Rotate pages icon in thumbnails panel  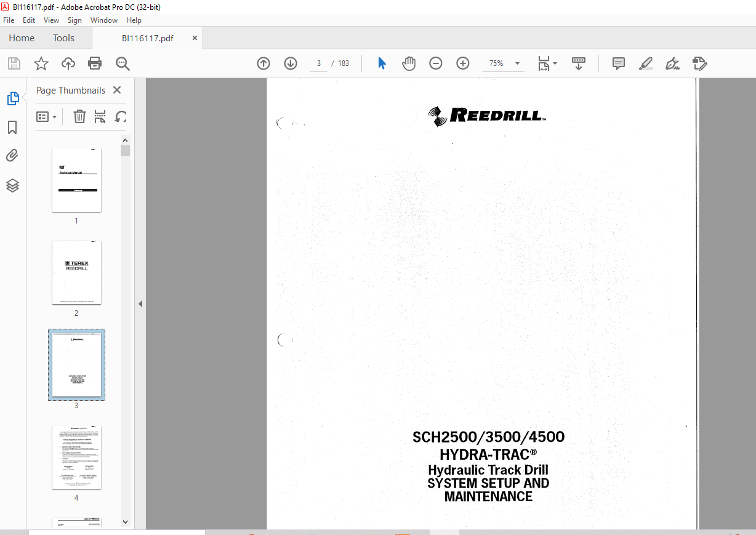pyautogui.click(x=121, y=116)
